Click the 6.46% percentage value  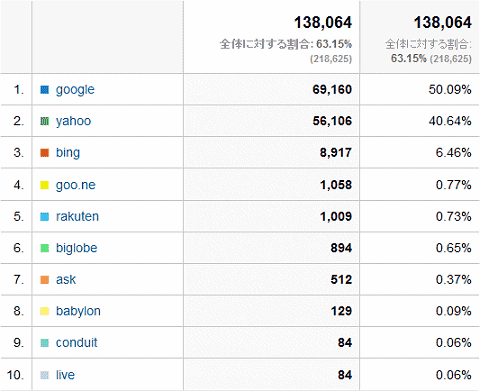coord(453,153)
